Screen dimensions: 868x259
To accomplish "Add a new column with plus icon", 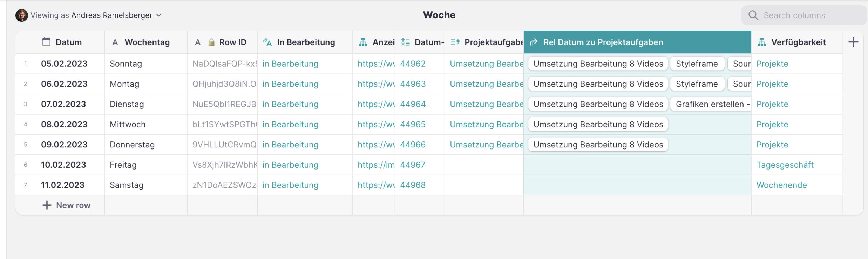I will pos(853,42).
